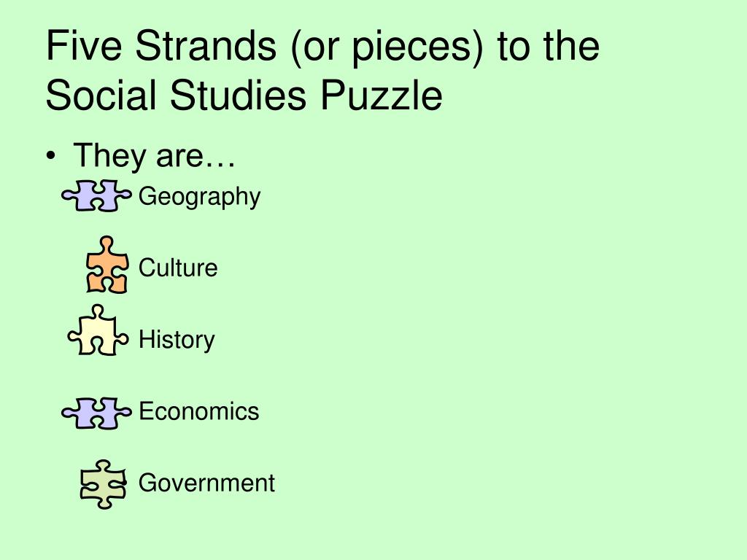Select the orange Culture puzzle piece
This screenshot has height=560, width=747.
click(107, 265)
